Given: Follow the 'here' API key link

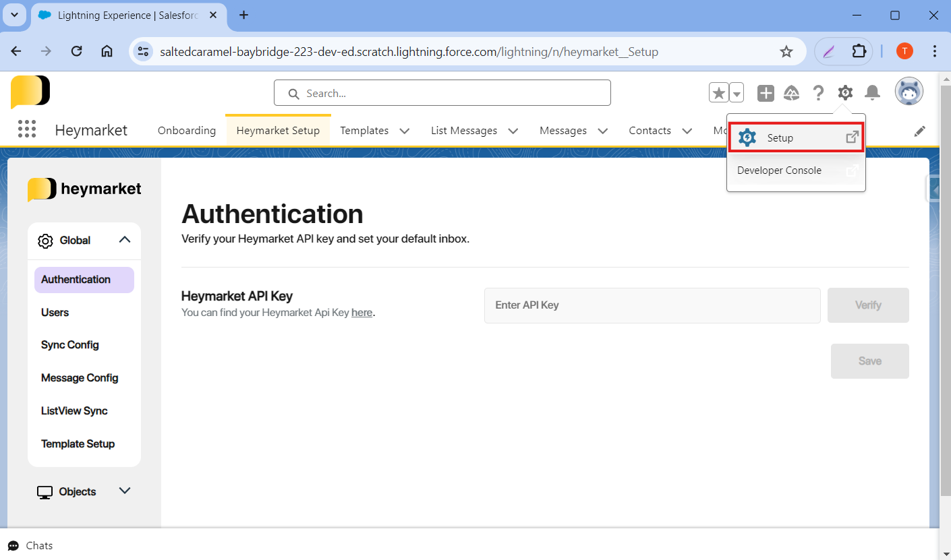Looking at the screenshot, I should click(x=362, y=313).
